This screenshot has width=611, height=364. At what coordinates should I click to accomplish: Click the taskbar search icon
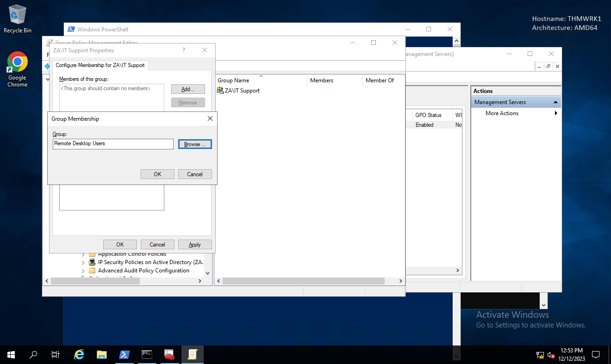tap(33, 355)
